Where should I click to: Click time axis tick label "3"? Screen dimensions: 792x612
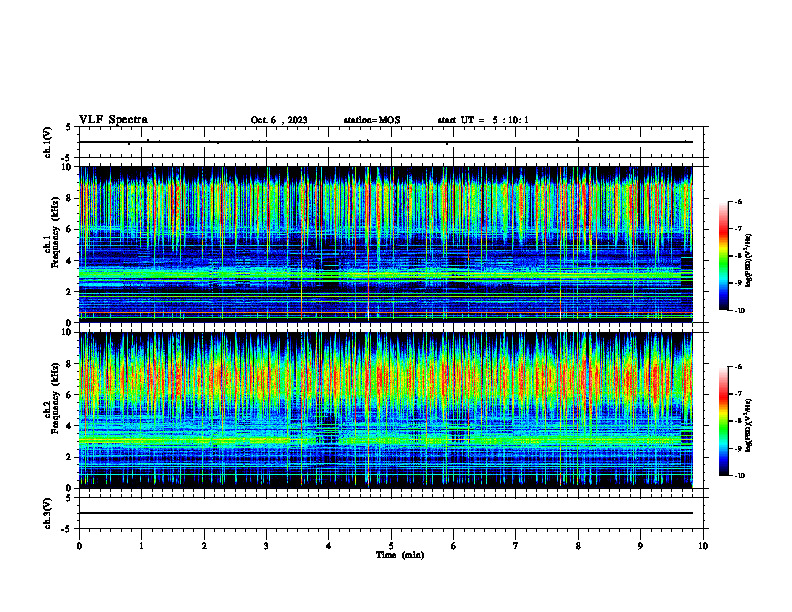tap(266, 546)
